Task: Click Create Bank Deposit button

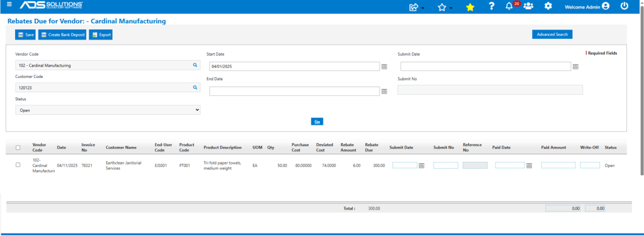Action: tap(62, 35)
